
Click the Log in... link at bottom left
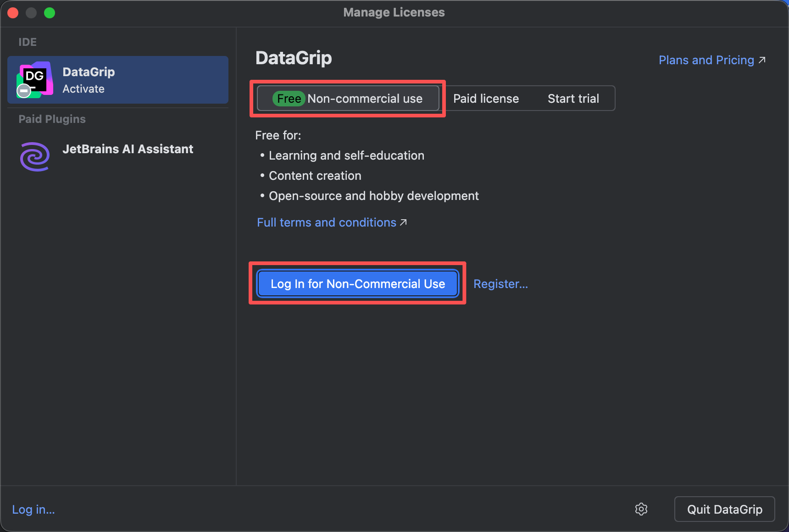tap(33, 510)
